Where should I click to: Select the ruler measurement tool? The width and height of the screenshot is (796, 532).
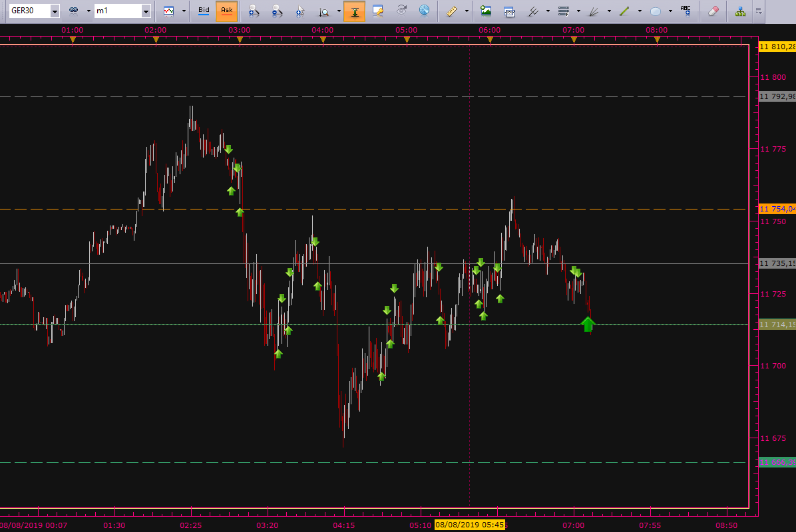(452, 11)
